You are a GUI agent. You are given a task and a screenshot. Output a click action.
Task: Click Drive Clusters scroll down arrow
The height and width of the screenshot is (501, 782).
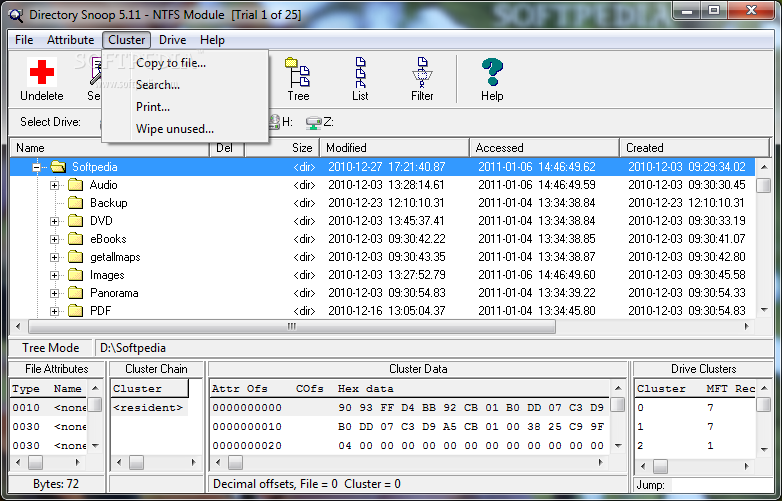(764, 450)
